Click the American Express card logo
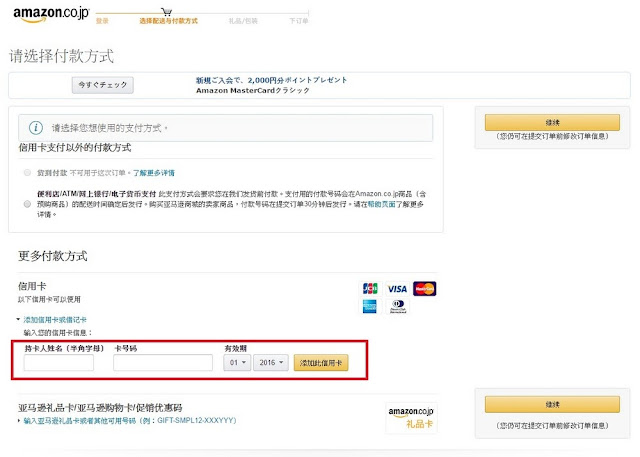Viewport: 640px width, 457px height. 370,306
